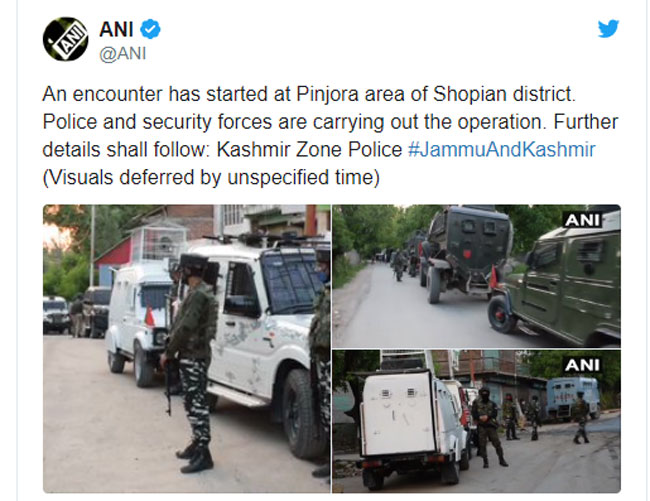Screen dimensions: 650x501
Task: Click the blue verified badge
Action: click(150, 29)
